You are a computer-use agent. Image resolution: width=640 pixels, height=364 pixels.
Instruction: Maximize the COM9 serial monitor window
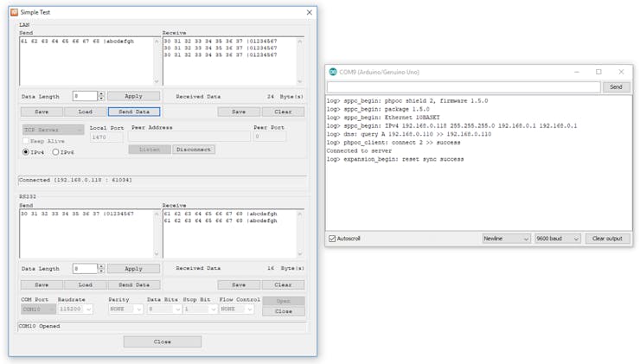pyautogui.click(x=598, y=72)
